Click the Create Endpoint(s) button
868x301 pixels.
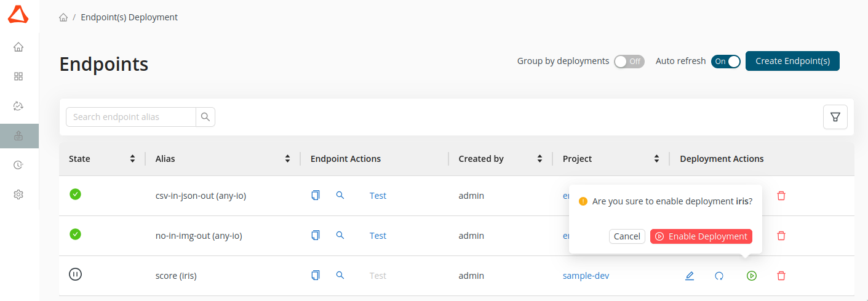coord(792,61)
